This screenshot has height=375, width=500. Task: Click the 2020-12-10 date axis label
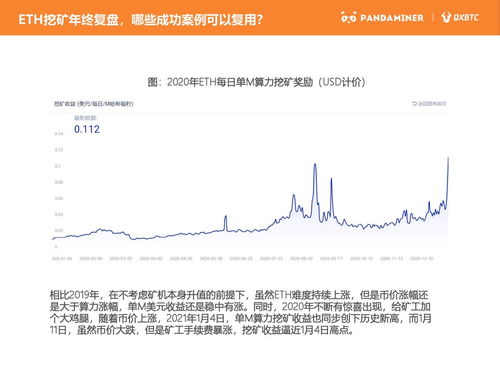[x=421, y=258]
